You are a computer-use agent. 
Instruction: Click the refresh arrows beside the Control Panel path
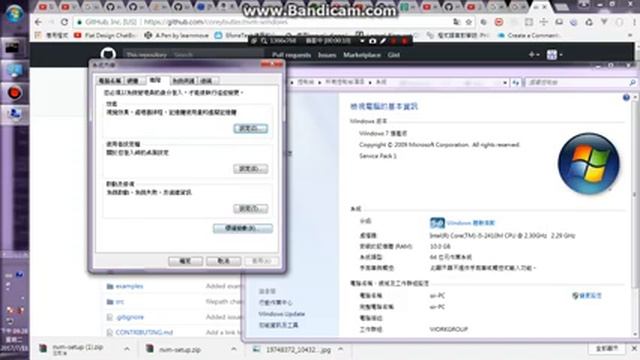pyautogui.click(x=516, y=82)
